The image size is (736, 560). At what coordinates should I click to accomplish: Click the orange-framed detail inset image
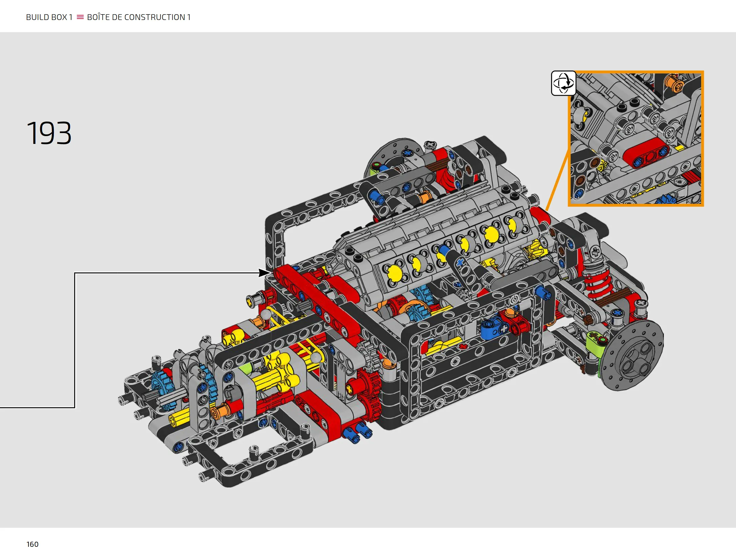click(x=636, y=138)
